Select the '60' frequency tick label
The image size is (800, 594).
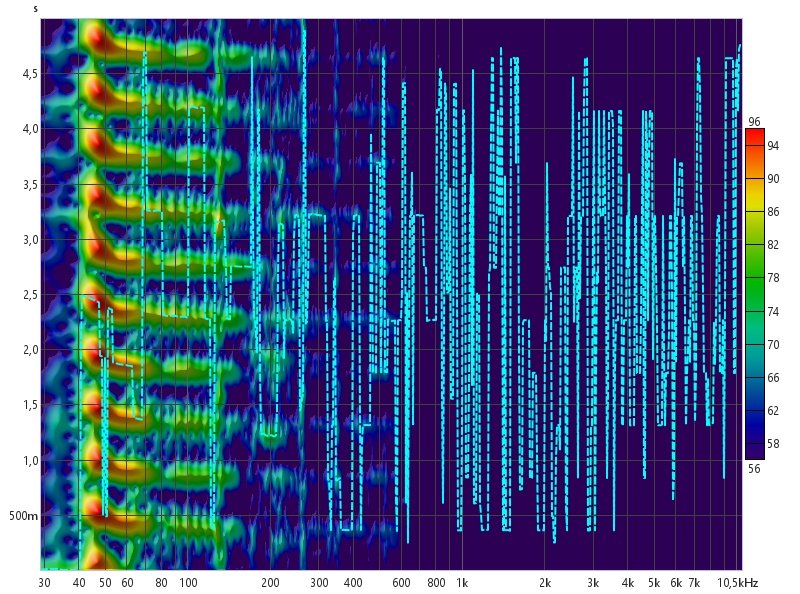click(127, 583)
